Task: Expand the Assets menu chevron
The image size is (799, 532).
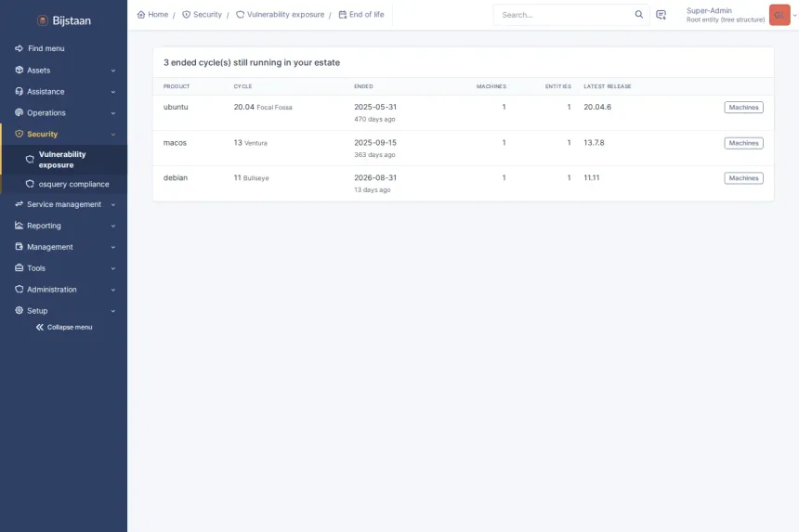Action: [x=113, y=71]
